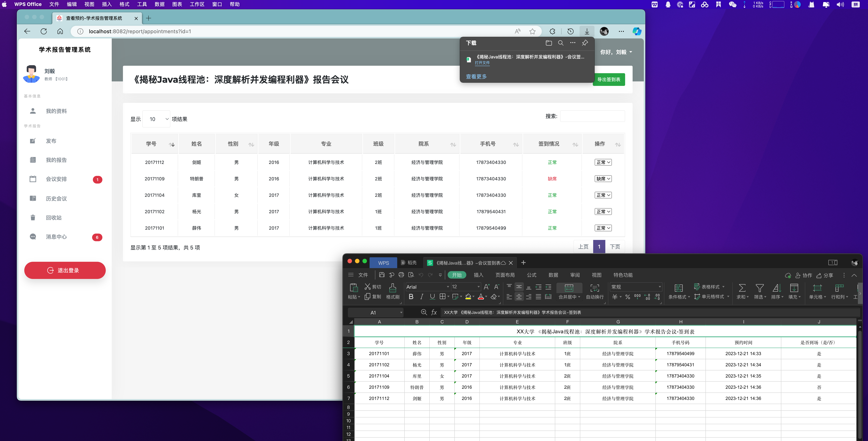This screenshot has height=441, width=868.
Task: Toggle underline formatting in WPS ribbon
Action: click(x=432, y=296)
